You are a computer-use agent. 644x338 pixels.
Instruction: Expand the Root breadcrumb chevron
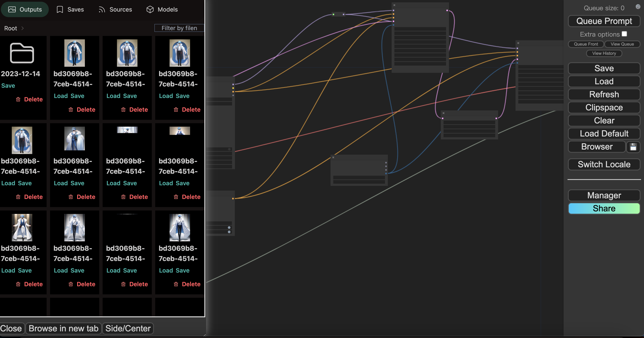tap(22, 28)
